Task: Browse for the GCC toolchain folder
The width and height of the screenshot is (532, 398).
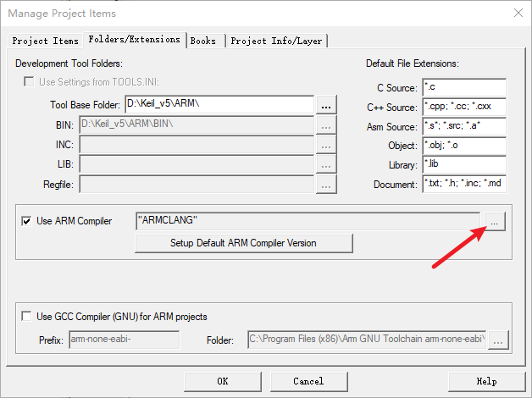Action: [x=498, y=340]
